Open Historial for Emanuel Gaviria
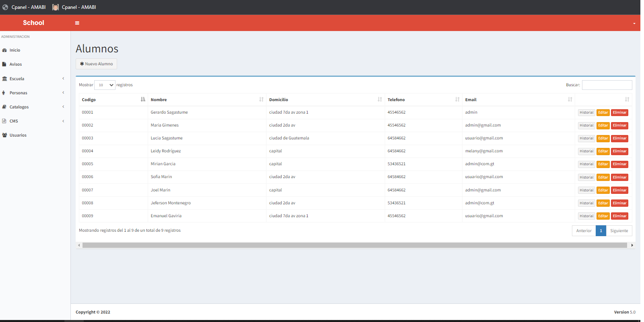The width and height of the screenshot is (644, 322). pos(586,216)
